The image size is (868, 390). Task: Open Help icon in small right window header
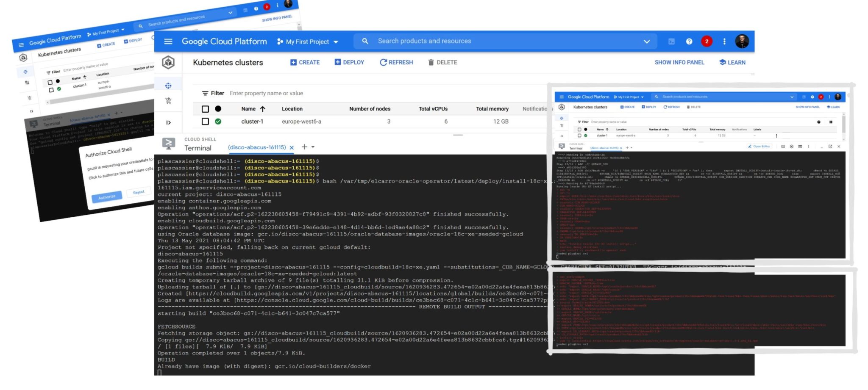click(812, 97)
